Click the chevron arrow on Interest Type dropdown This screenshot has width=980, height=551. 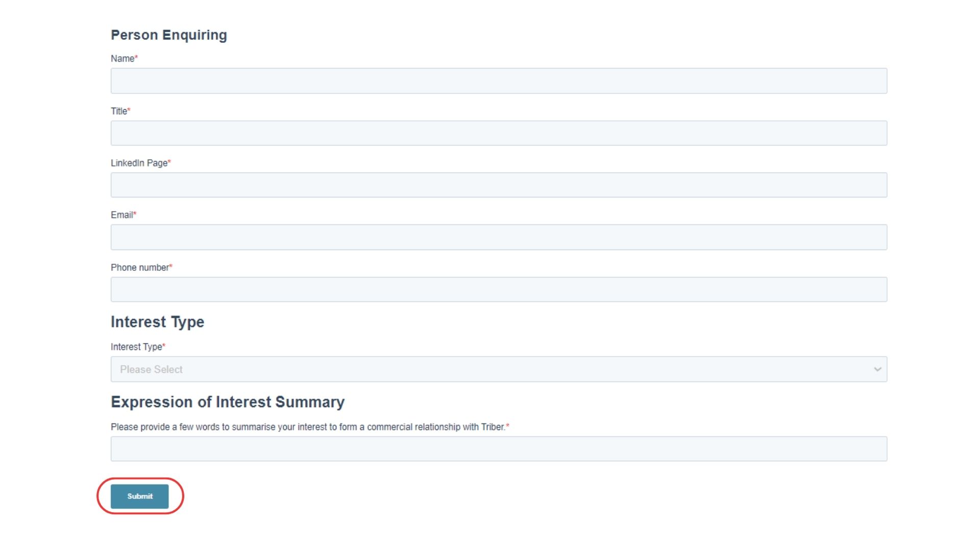(877, 369)
